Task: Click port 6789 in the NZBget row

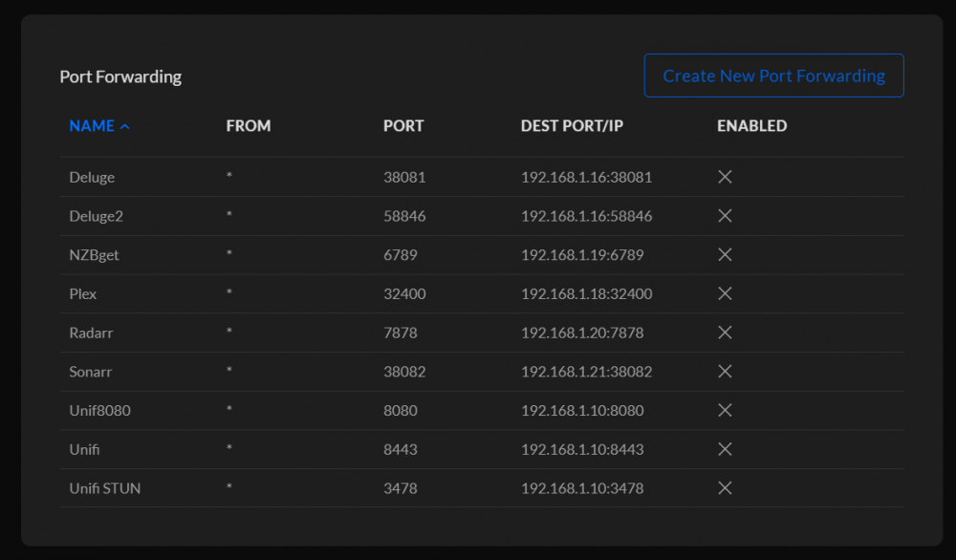Action: coord(400,255)
